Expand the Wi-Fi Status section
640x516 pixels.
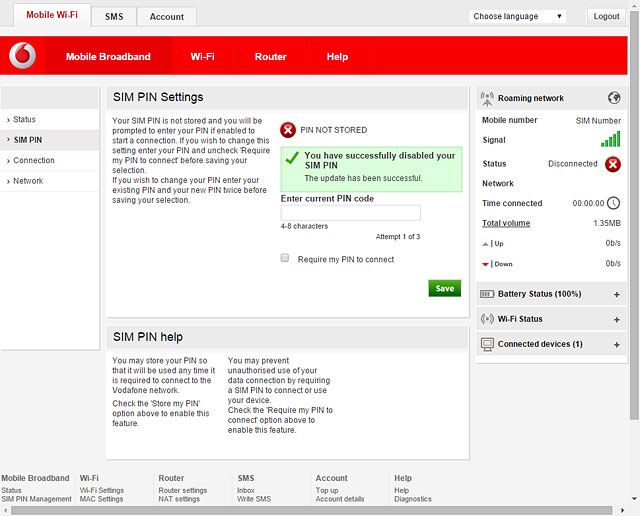(x=616, y=320)
